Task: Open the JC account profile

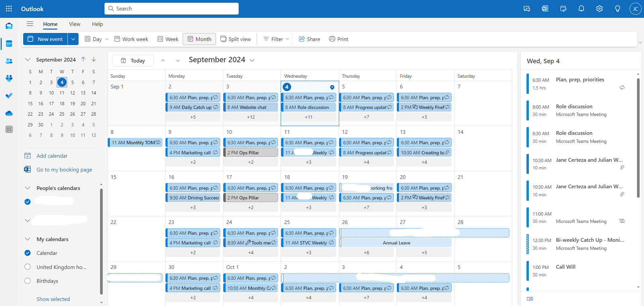Action: click(x=635, y=9)
